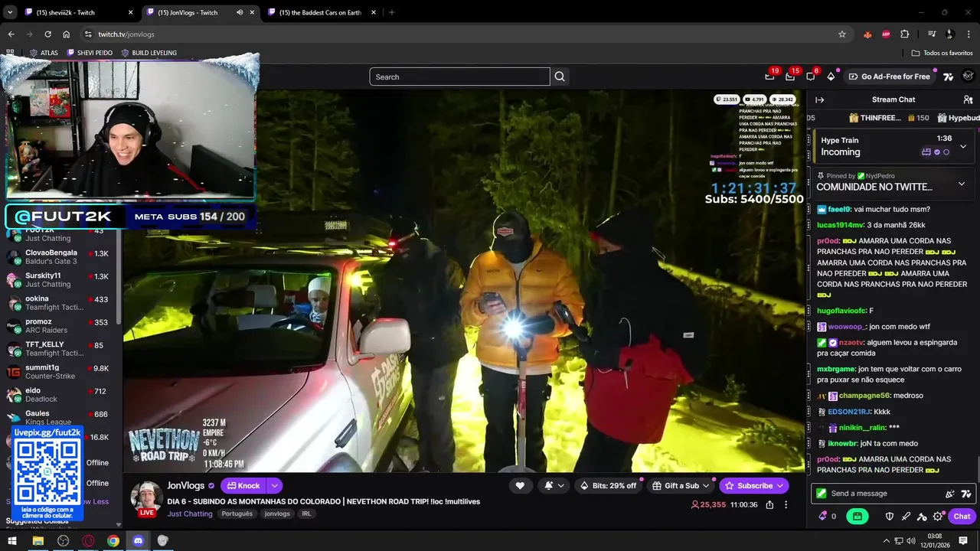Viewport: 980px width, 551px height.
Task: Open summit1g channel in sidebar
Action: 57,372
